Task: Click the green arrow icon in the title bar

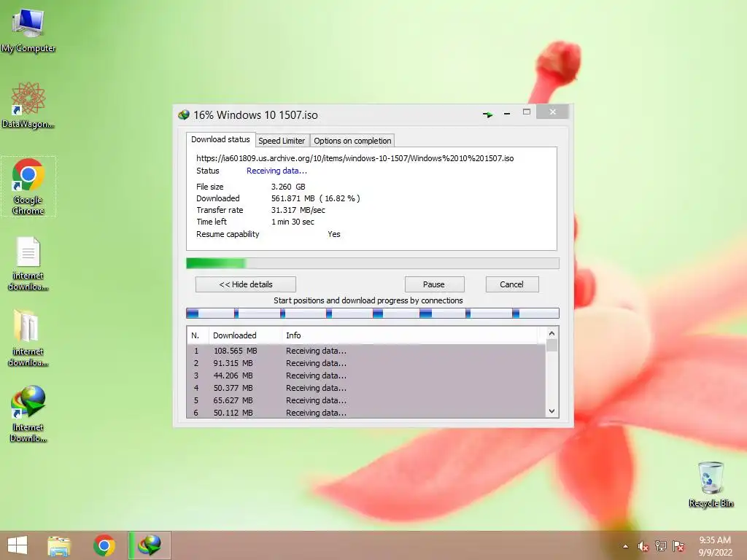Action: point(487,114)
